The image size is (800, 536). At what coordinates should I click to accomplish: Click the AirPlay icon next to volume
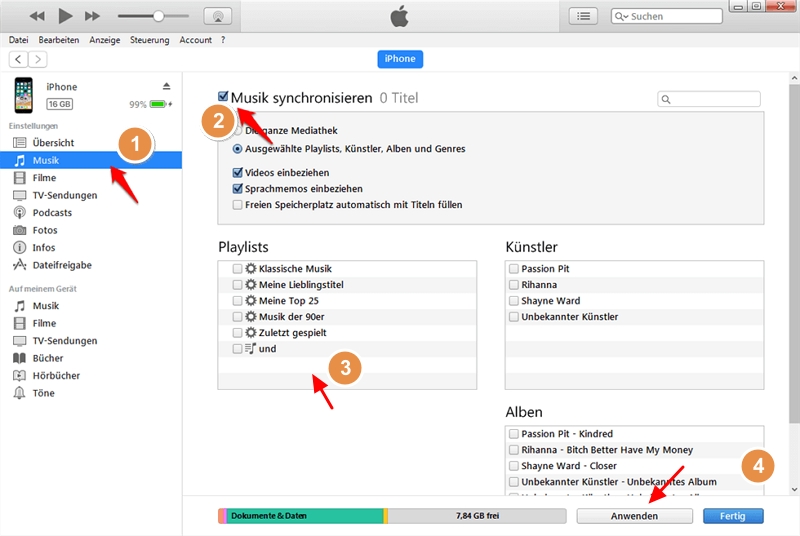[217, 16]
